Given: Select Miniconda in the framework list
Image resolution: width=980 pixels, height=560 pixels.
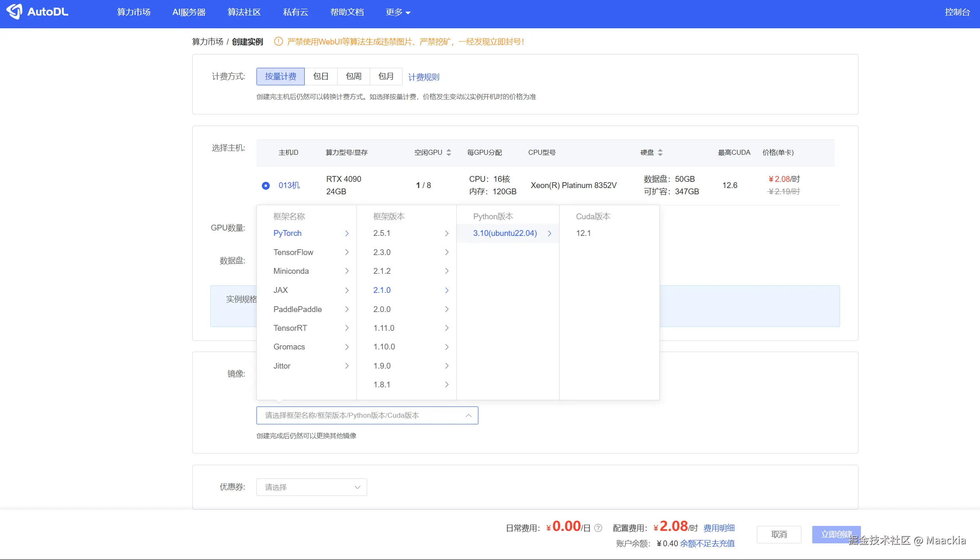Looking at the screenshot, I should (291, 271).
